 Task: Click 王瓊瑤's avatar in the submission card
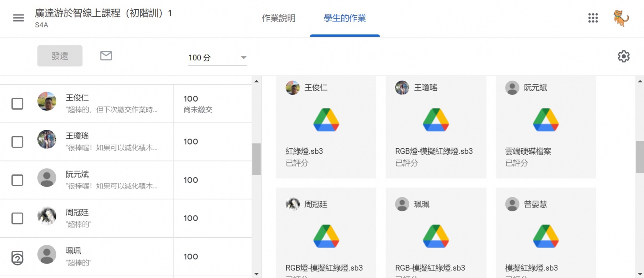click(402, 87)
